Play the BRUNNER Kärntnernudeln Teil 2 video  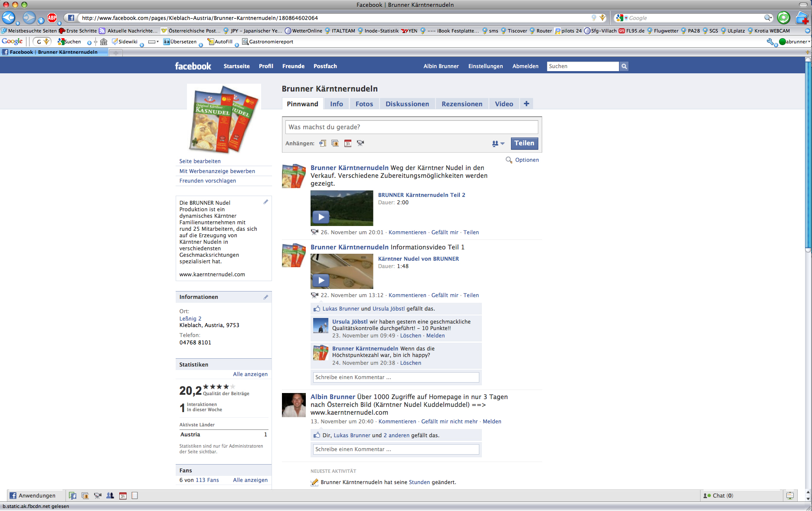321,217
